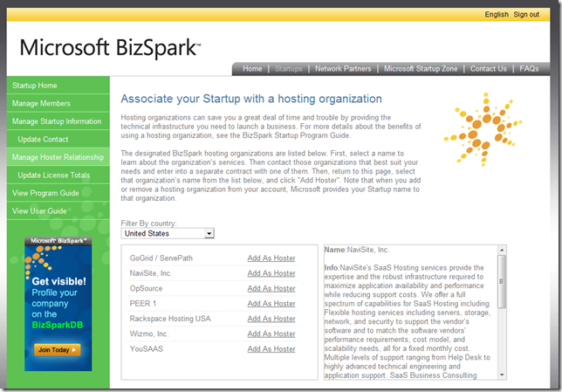Click the English language link
This screenshot has width=562, height=392.
pos(497,14)
